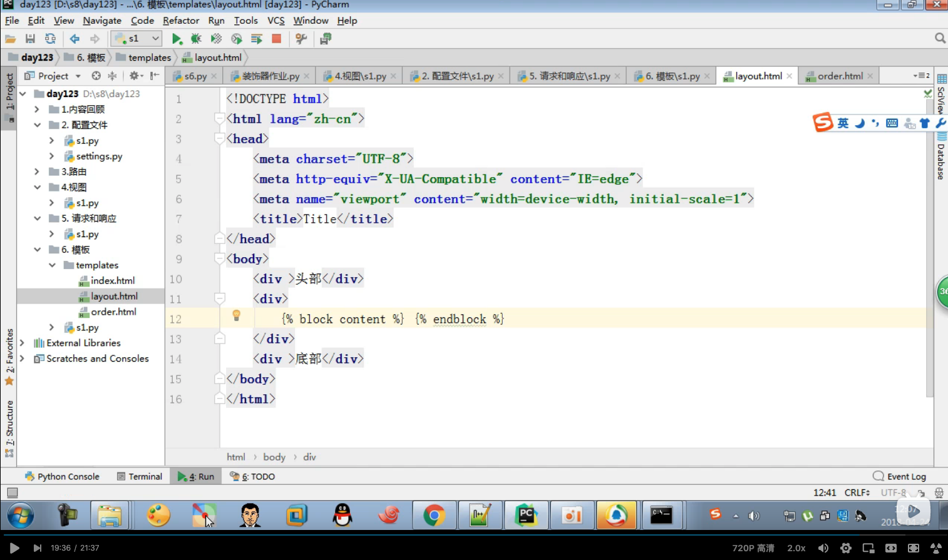The image size is (948, 560).
Task: Click the scroll-from-source target icon in Project panel
Action: 96,76
